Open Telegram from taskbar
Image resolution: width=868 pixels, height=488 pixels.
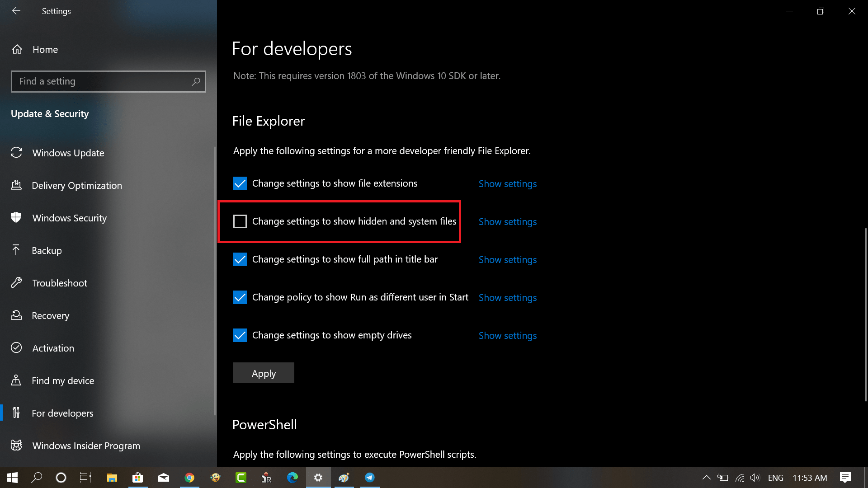[370, 478]
